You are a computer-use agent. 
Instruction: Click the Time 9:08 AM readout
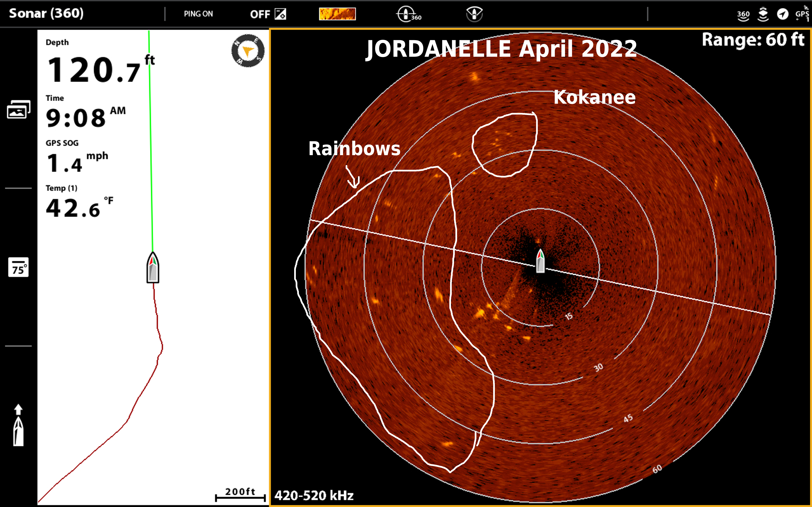86,112
